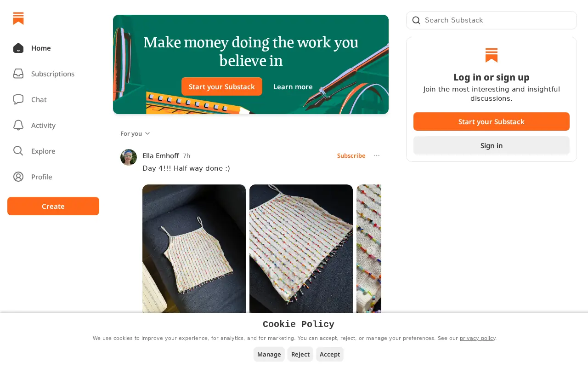Open the Profile avatar icon
588x368 pixels.
coord(18,177)
